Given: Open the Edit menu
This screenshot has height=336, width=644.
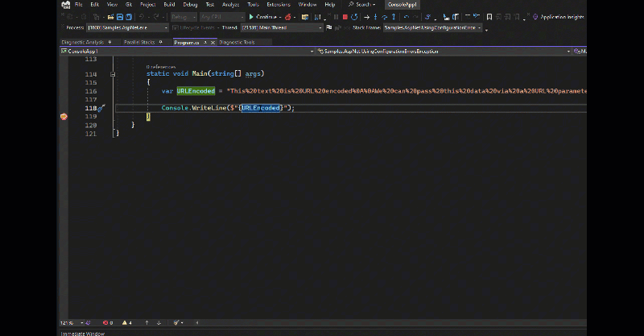Looking at the screenshot, I should coord(95,5).
